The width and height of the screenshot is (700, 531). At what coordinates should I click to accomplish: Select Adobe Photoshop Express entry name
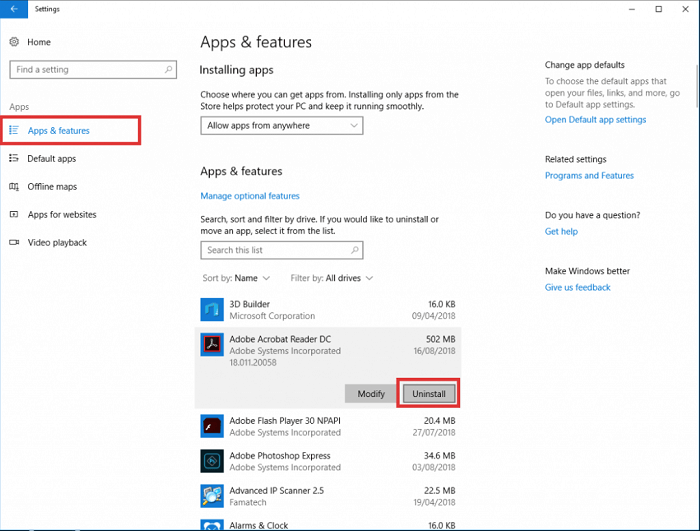(x=280, y=456)
